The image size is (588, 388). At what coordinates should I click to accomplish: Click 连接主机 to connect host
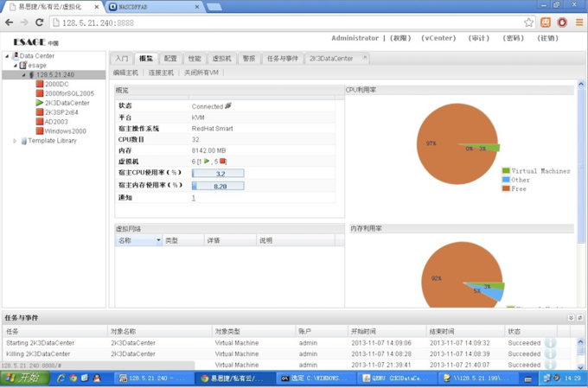161,73
